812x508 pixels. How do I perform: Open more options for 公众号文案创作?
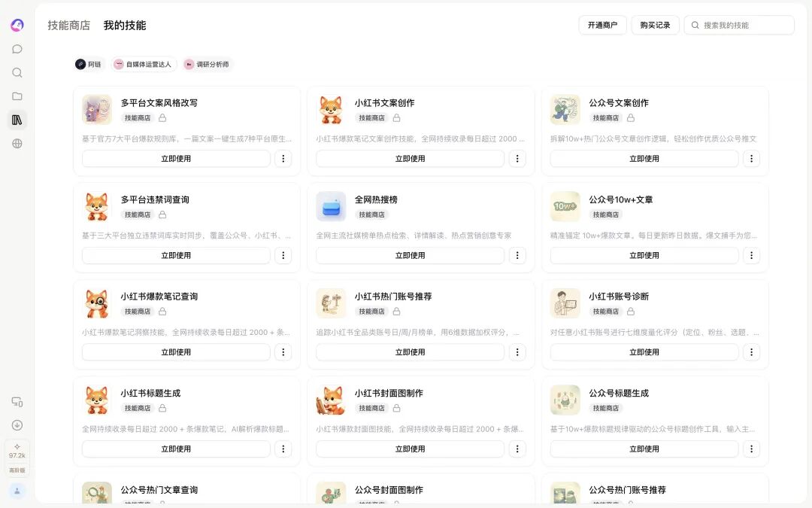[751, 159]
